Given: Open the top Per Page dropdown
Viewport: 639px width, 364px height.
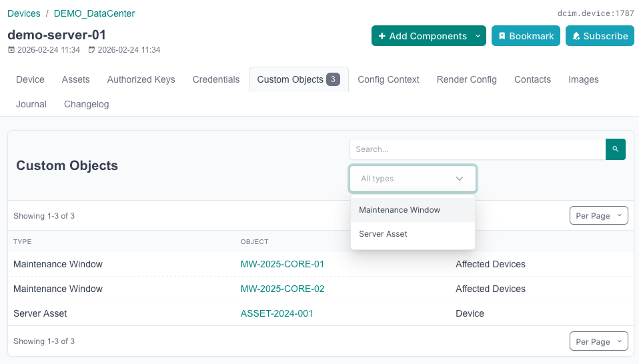Looking at the screenshot, I should click(x=599, y=215).
